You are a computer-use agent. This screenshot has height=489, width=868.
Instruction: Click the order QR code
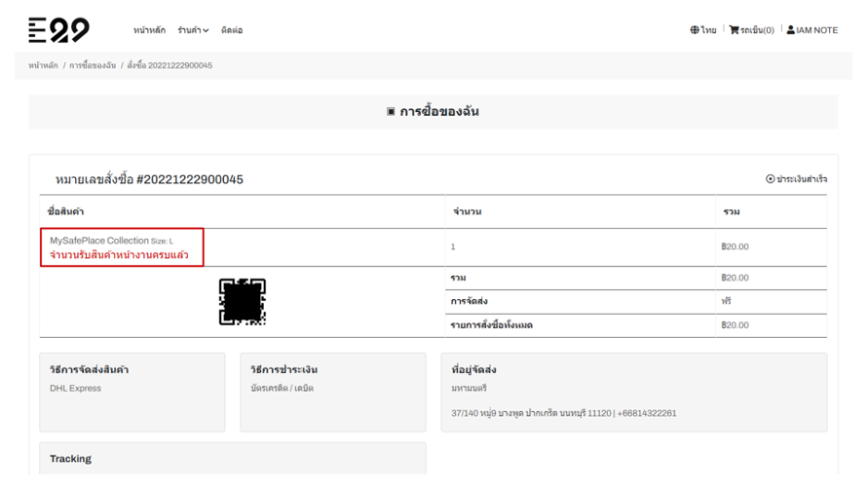pyautogui.click(x=242, y=302)
